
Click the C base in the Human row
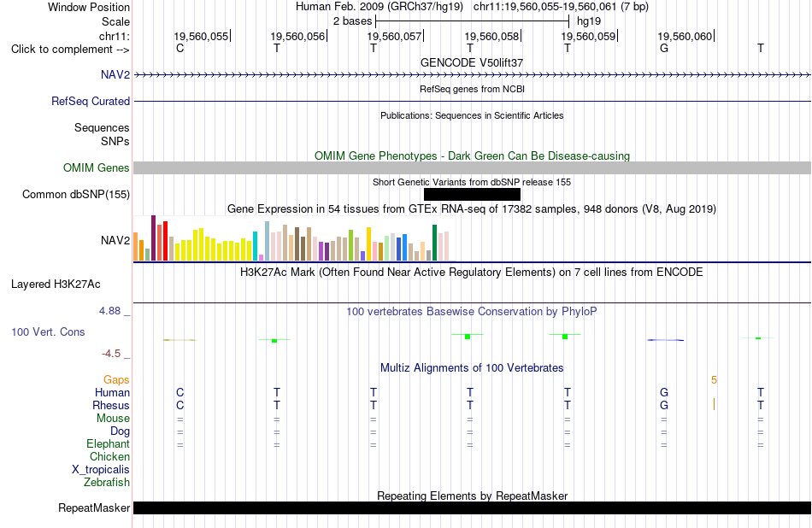179,392
